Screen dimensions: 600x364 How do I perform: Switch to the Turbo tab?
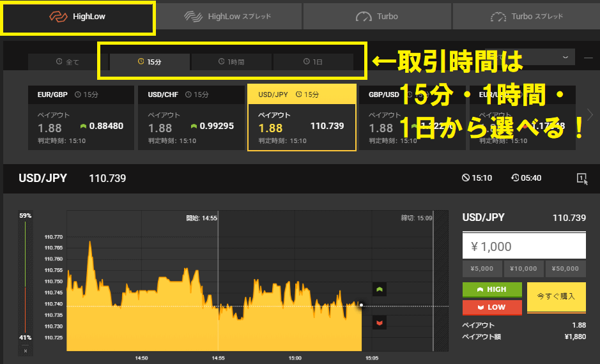tap(377, 16)
